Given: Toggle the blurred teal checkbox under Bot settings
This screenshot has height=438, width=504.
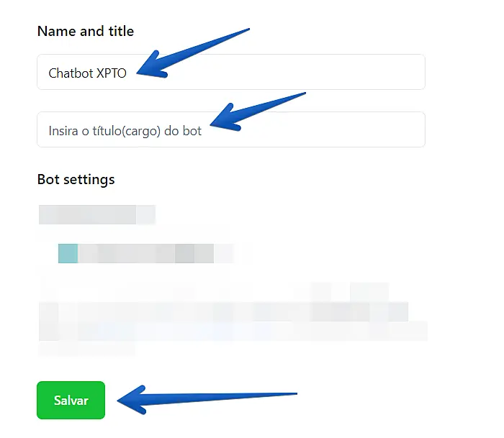Looking at the screenshot, I should pyautogui.click(x=68, y=253).
